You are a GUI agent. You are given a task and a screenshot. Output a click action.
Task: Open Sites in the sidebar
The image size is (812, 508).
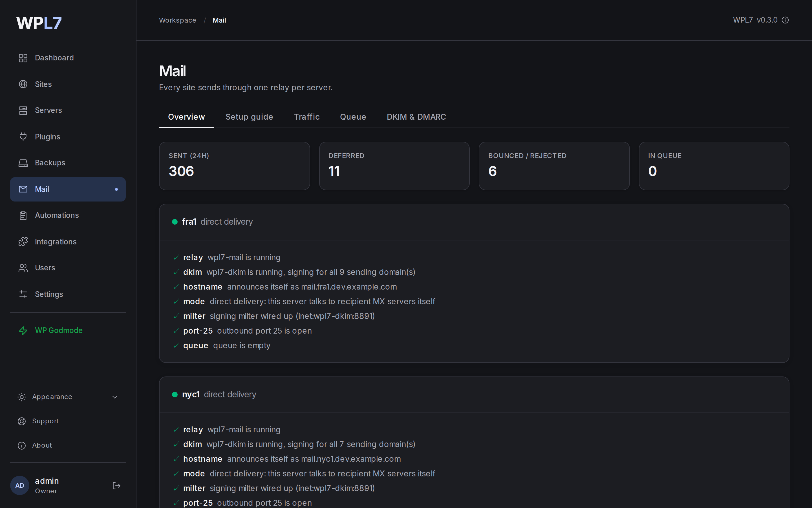click(68, 84)
